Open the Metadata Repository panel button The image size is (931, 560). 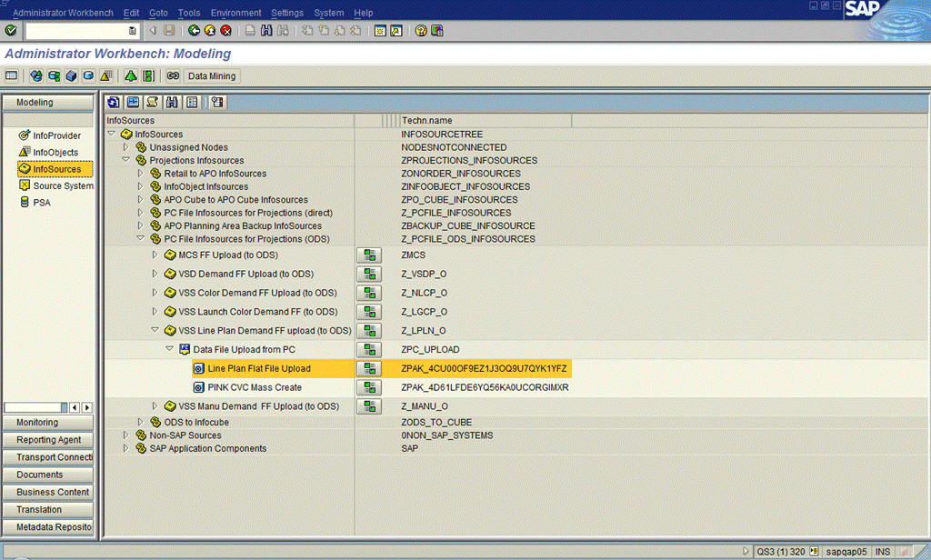pyautogui.click(x=48, y=526)
